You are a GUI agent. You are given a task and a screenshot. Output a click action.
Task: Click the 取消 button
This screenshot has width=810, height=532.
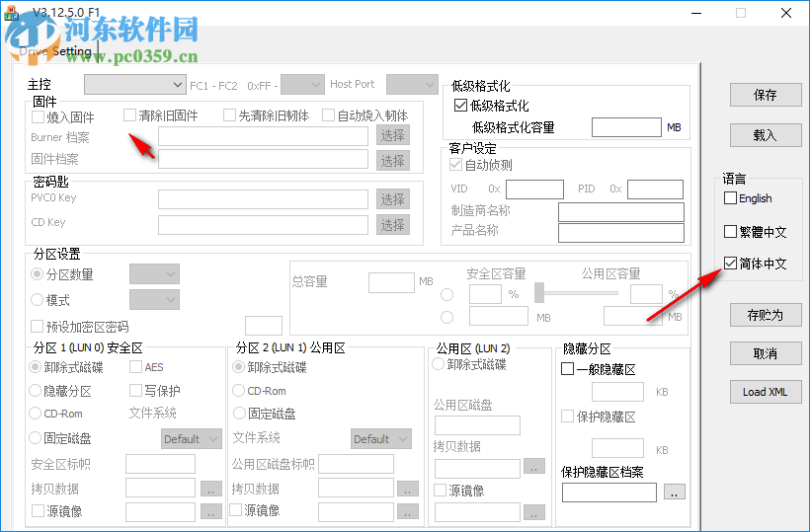(x=766, y=353)
